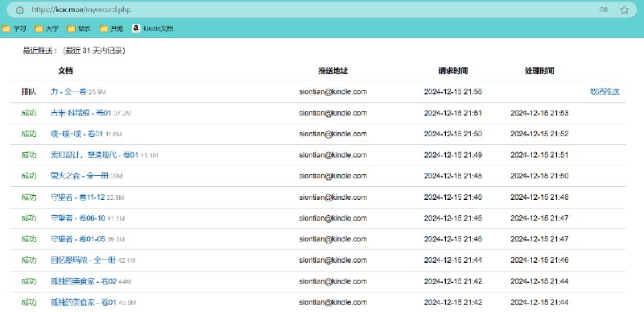Open 回忆爱玛侬 - 全一册 link
This screenshot has width=644, height=312.
(x=84, y=260)
